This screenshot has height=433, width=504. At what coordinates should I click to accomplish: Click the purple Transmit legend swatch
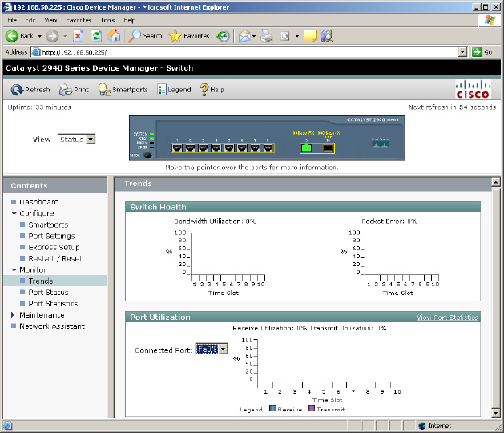point(312,408)
